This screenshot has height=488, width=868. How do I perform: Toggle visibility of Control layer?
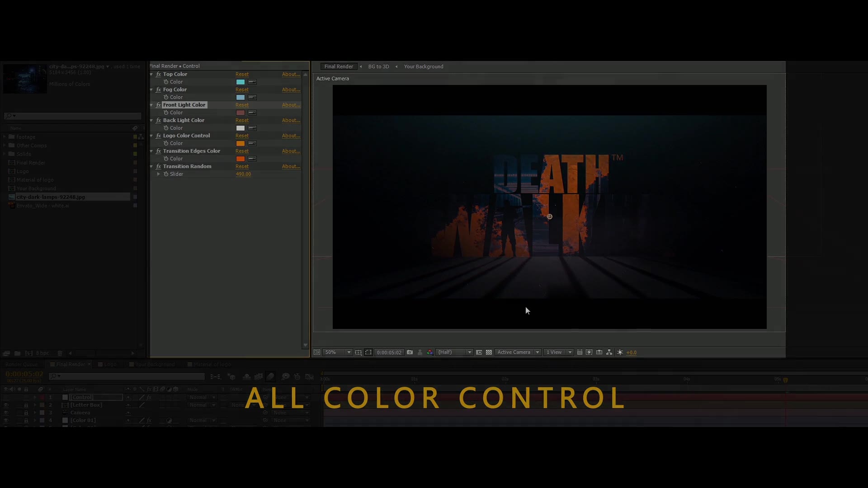coord(6,397)
